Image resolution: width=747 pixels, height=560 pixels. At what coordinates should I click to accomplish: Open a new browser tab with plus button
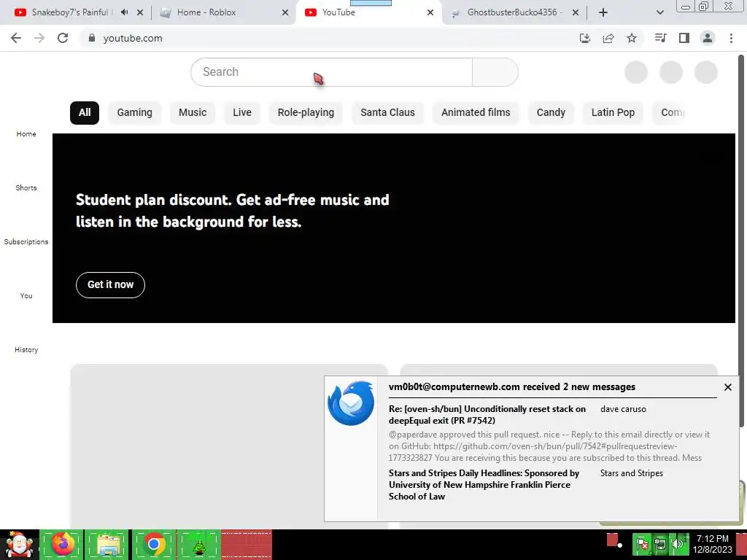pyautogui.click(x=603, y=12)
